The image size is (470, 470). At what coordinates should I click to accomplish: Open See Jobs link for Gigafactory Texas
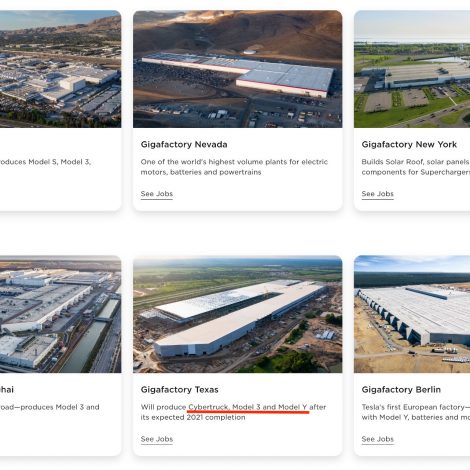click(x=157, y=439)
